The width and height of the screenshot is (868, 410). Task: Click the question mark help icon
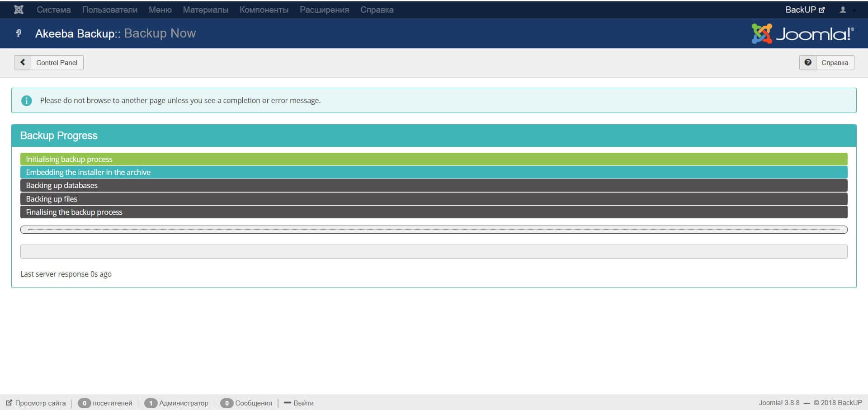click(808, 62)
